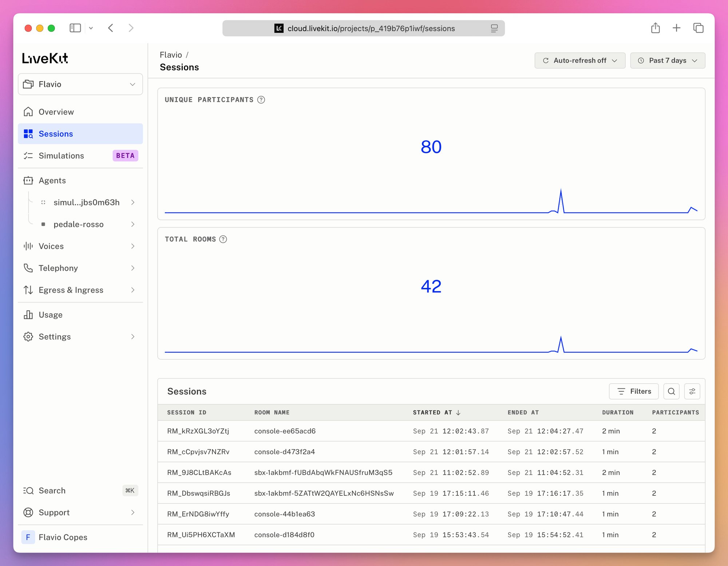Expand the Voices menu chevron
The width and height of the screenshot is (728, 566).
pyautogui.click(x=133, y=246)
